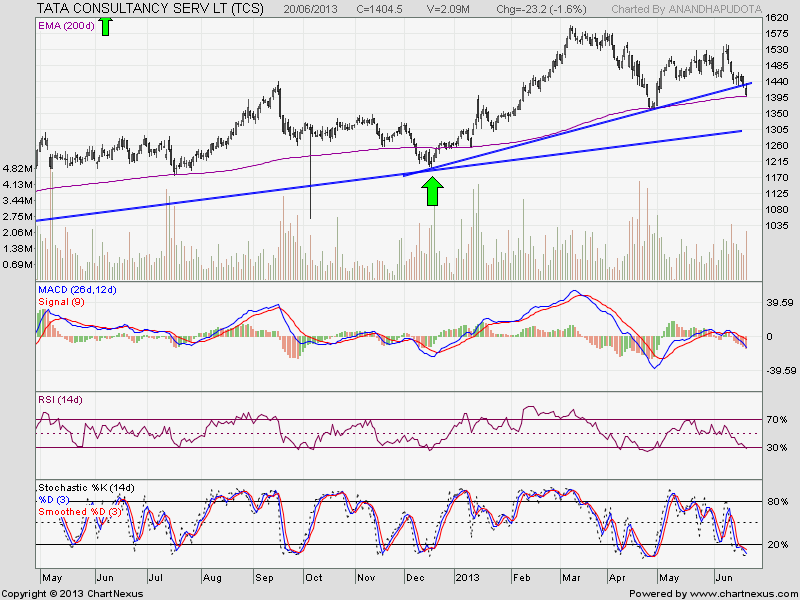Click the 4.82M volume axis label
Viewport: 800px width, 600px height.
pos(18,168)
